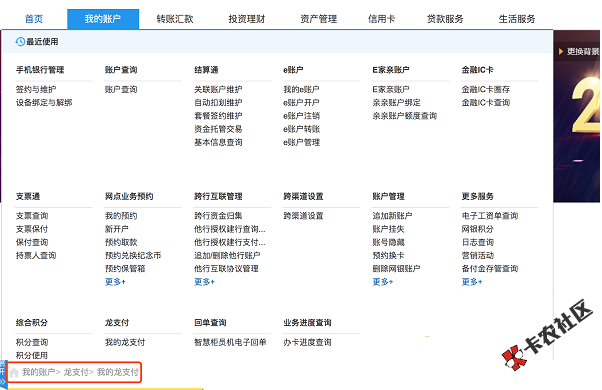Viewport: 602px width, 390px height.
Task: Open 我的e账户 link
Action: click(x=301, y=89)
